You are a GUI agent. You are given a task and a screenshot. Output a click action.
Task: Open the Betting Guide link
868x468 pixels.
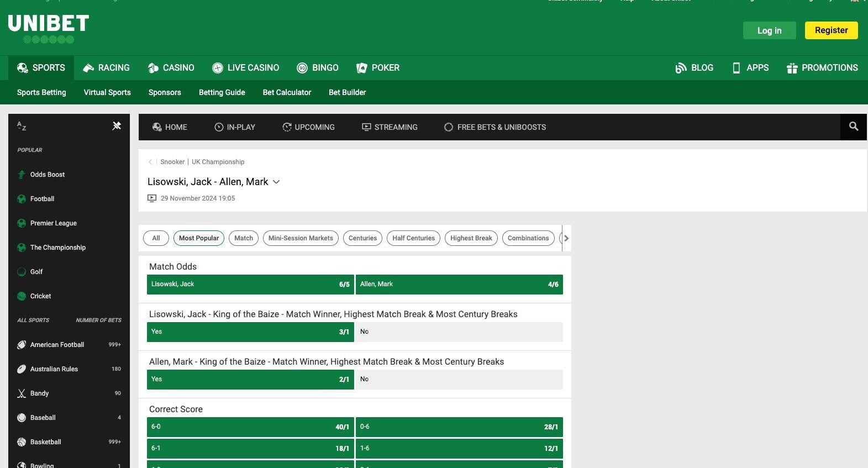[222, 92]
